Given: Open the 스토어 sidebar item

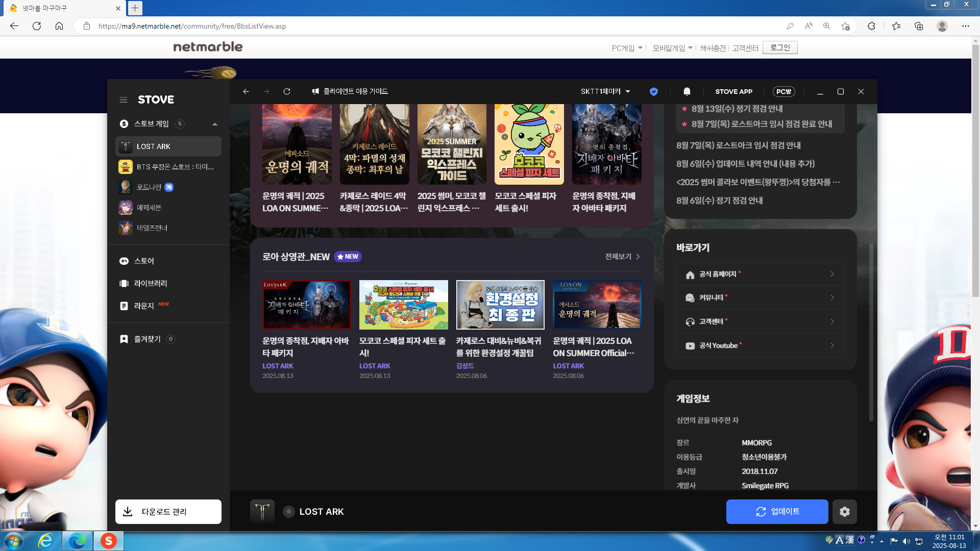Looking at the screenshot, I should [x=144, y=261].
